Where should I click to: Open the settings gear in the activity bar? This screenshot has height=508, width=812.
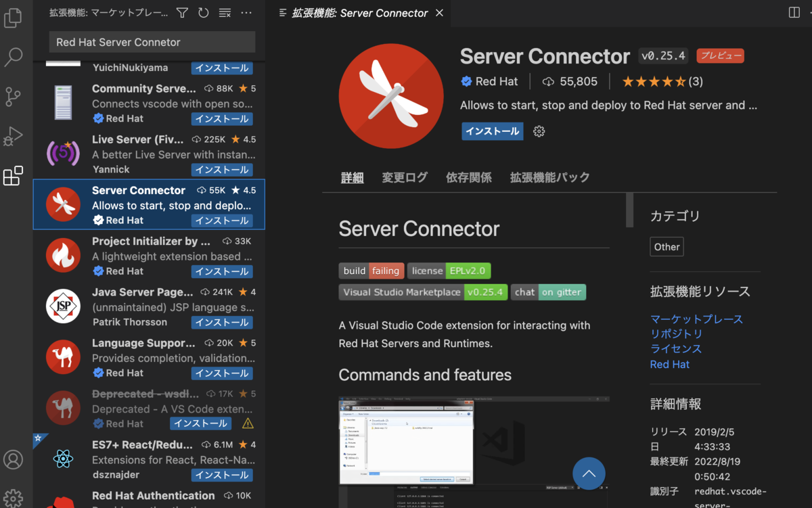tap(14, 498)
